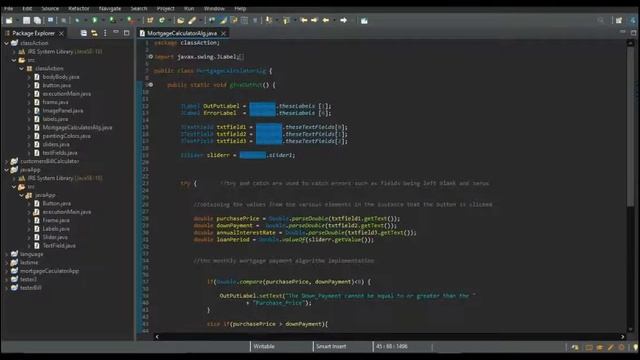This screenshot has height=360, width=640.
Task: Toggle folding of the import block
Action: pos(151,57)
